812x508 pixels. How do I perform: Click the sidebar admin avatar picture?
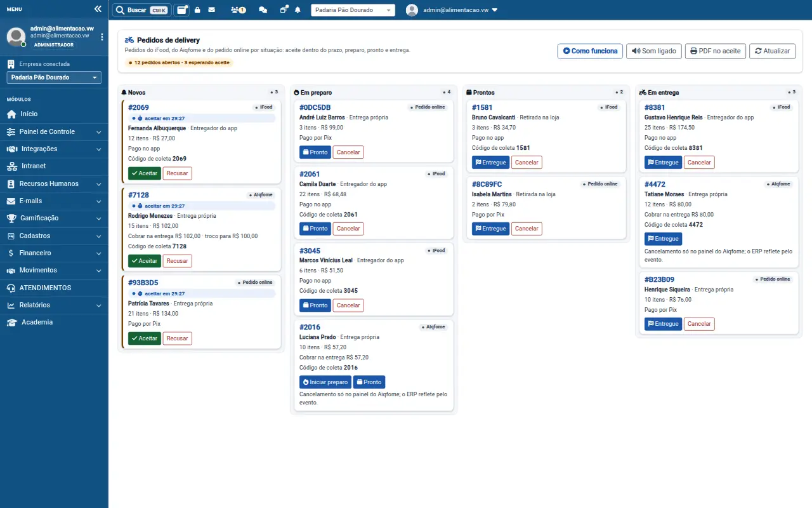pos(16,37)
